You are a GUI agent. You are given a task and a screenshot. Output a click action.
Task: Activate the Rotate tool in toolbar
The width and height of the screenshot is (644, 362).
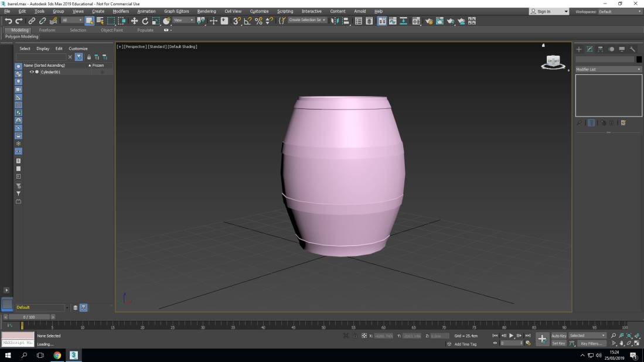tap(145, 21)
